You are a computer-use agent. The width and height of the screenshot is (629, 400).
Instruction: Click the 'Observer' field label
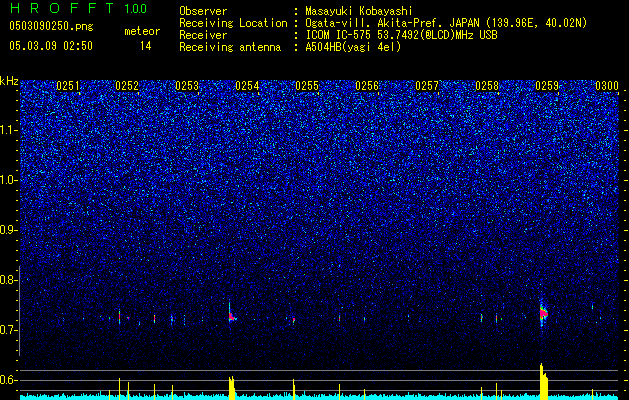pos(203,11)
